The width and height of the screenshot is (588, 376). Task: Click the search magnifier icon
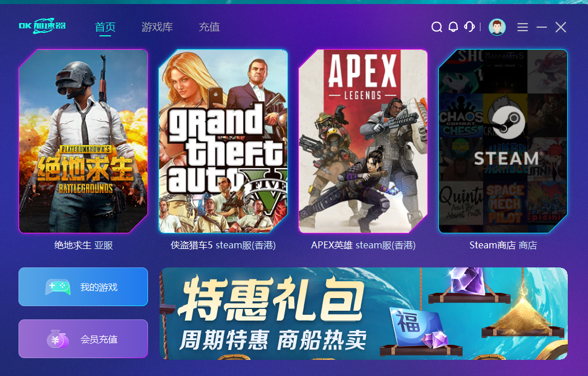click(437, 27)
